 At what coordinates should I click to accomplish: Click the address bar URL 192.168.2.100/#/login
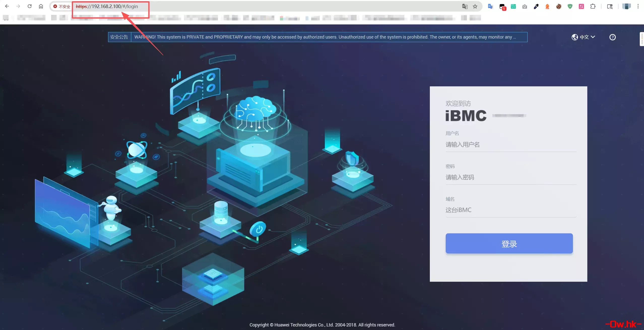(107, 6)
